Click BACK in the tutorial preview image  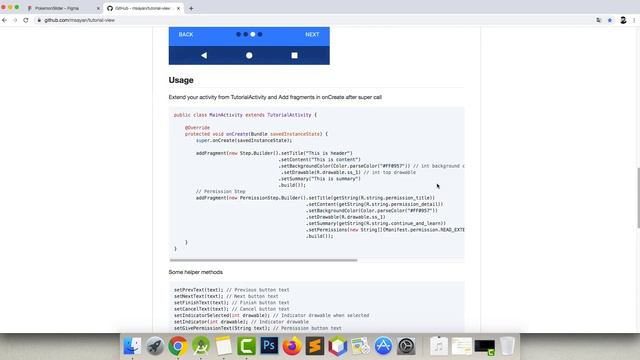coord(186,35)
